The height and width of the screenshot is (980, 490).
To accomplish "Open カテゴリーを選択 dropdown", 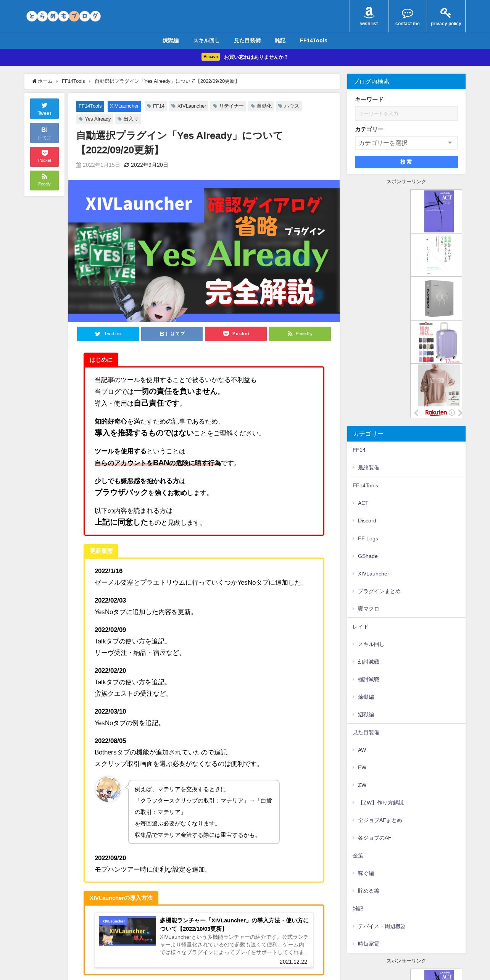I will tap(406, 143).
